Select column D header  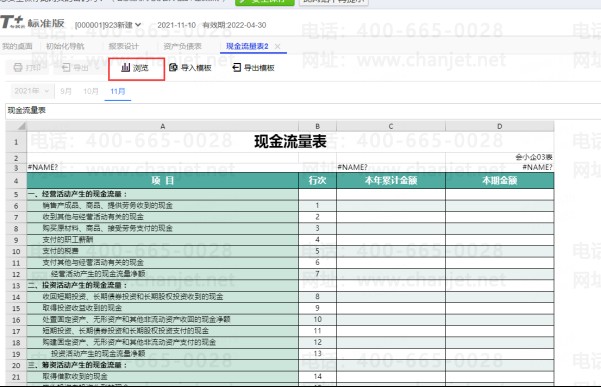click(499, 126)
